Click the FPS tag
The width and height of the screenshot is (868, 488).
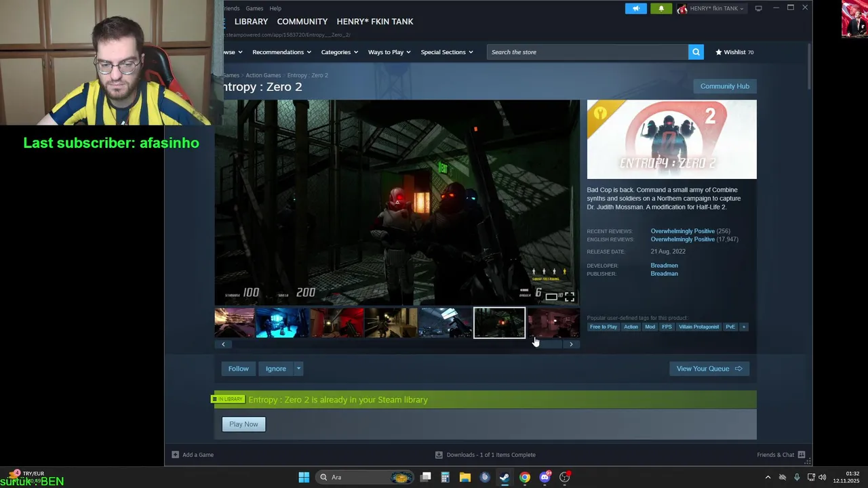tap(667, 327)
